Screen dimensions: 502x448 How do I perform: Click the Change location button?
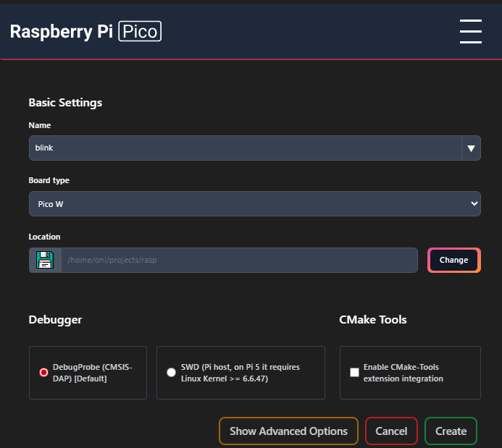pyautogui.click(x=454, y=260)
